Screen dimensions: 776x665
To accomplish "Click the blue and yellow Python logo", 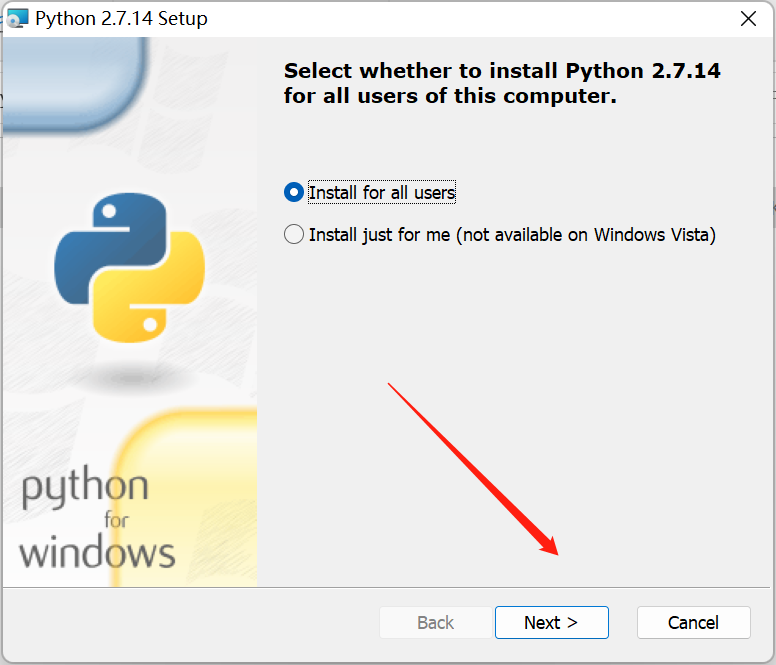I will [130, 265].
